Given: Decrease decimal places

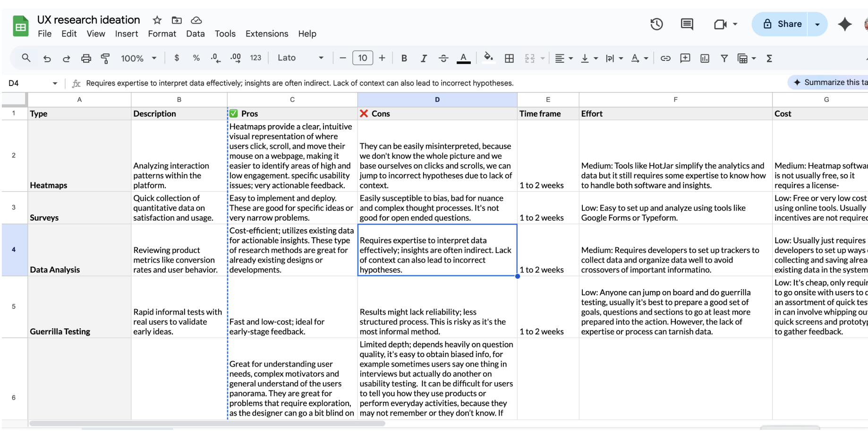Looking at the screenshot, I should tap(215, 58).
